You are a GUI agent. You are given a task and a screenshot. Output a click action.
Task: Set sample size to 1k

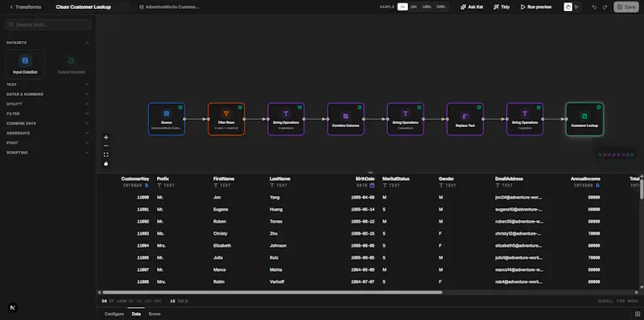click(402, 7)
